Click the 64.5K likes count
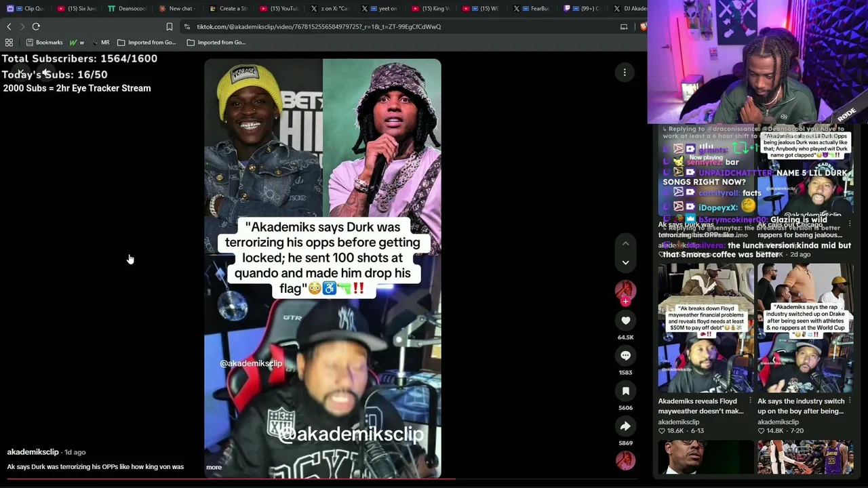Screen dimensions: 868x488 click(625, 338)
